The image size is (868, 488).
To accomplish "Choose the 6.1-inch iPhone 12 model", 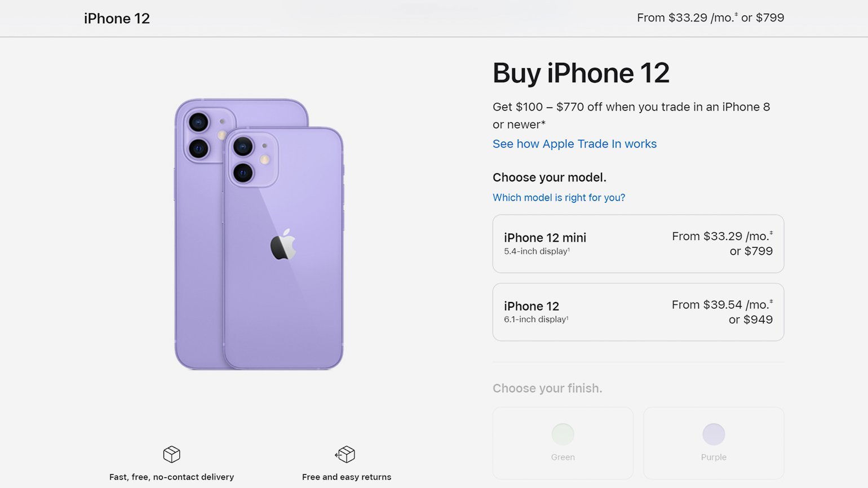I will 638,312.
